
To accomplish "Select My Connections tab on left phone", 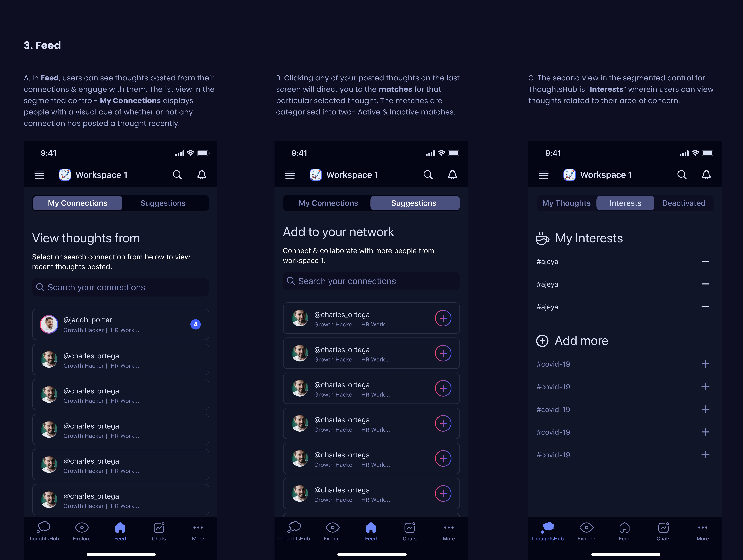I will (x=78, y=203).
